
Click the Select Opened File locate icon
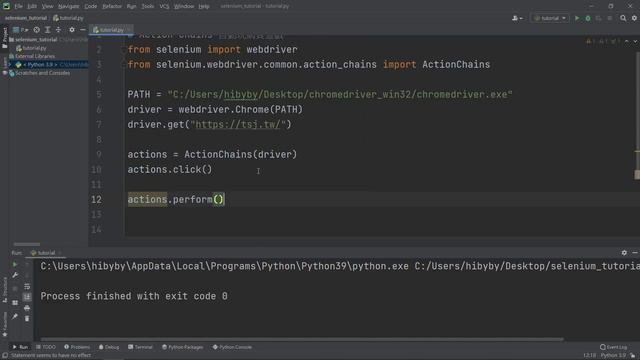coord(37,30)
